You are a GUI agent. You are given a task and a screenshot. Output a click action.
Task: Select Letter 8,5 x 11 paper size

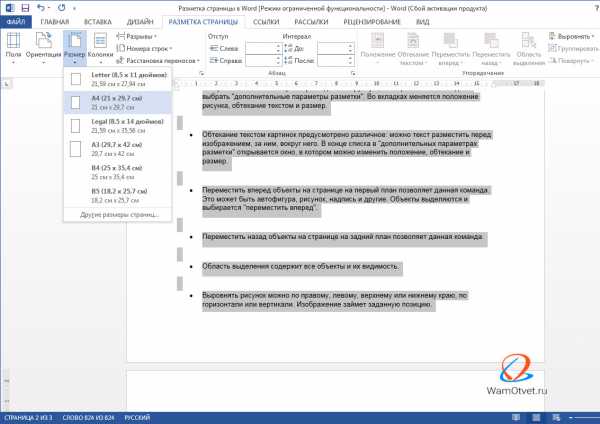coord(117,79)
